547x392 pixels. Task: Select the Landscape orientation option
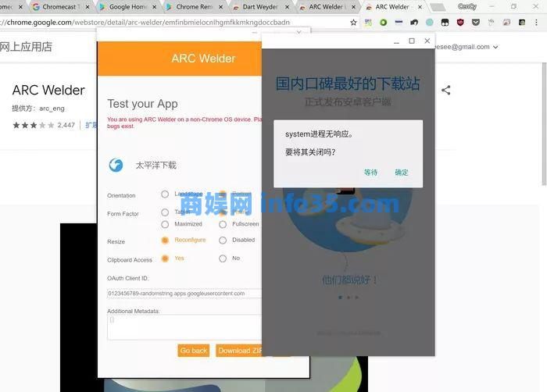click(165, 194)
